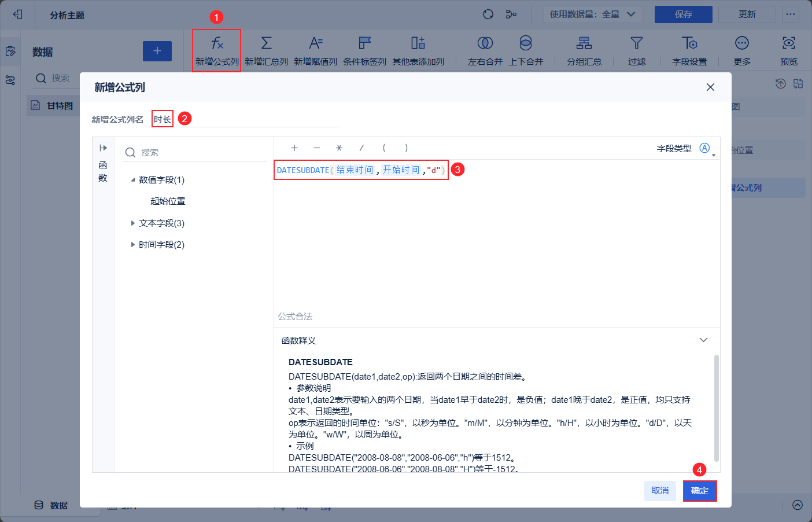Open the 更多 toolbar menu

pos(742,50)
